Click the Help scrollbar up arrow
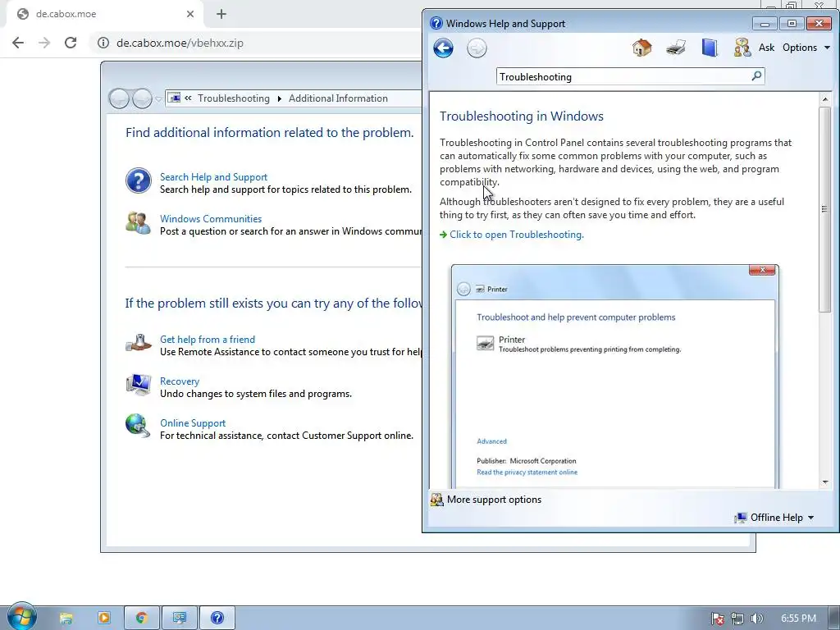 click(824, 99)
